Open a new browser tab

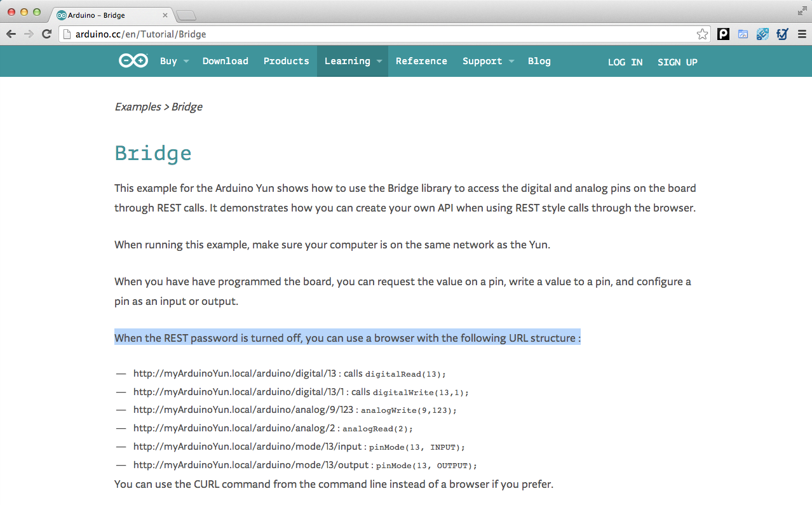186,15
